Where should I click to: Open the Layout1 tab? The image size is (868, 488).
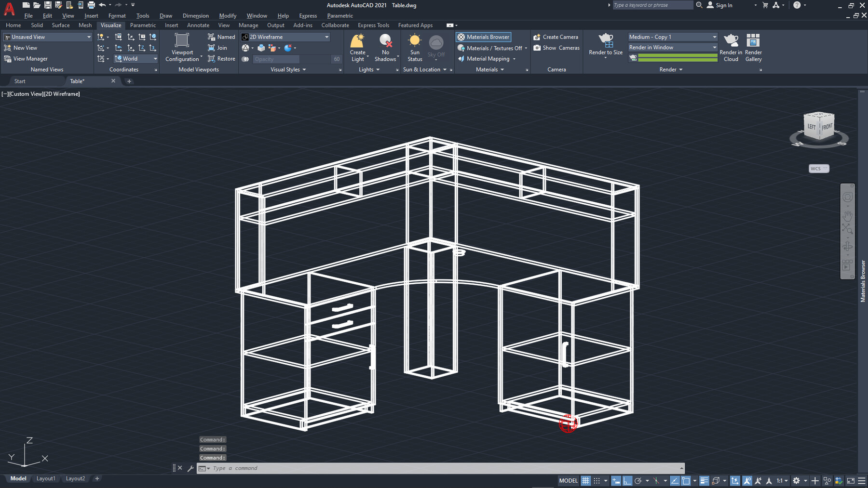pyautogui.click(x=46, y=478)
